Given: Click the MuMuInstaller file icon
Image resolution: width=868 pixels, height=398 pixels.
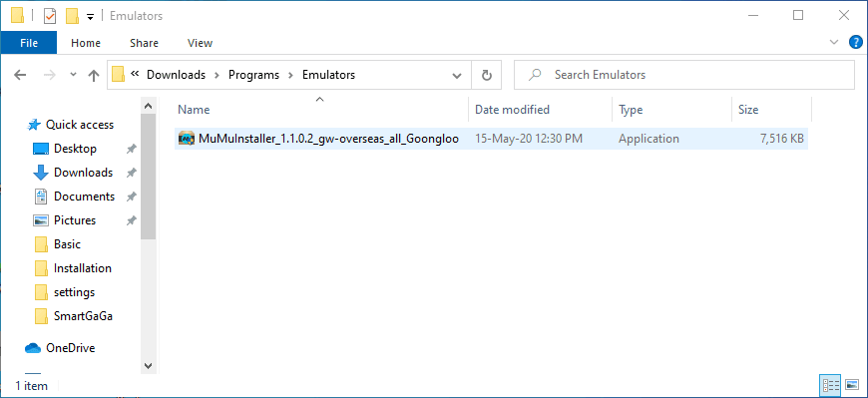Looking at the screenshot, I should pos(186,139).
